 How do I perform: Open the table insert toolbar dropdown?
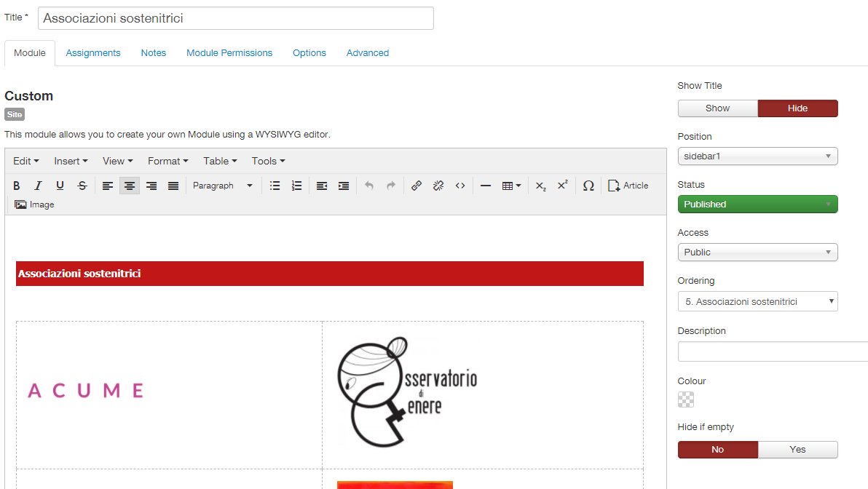click(x=511, y=186)
